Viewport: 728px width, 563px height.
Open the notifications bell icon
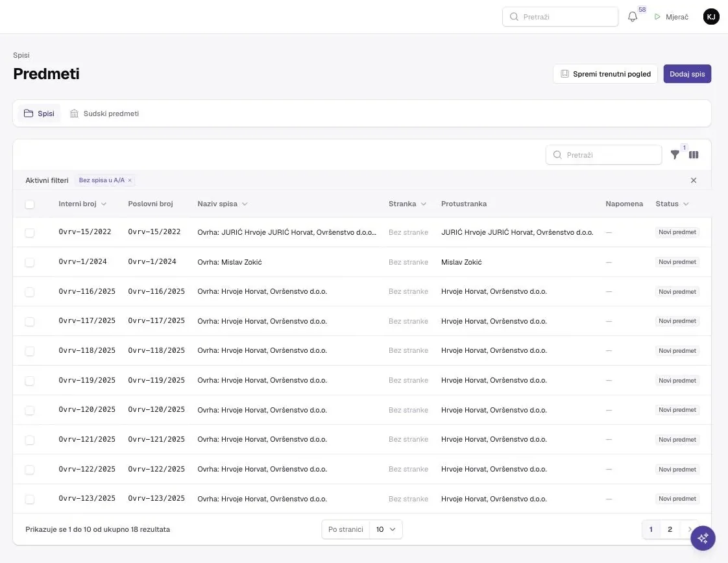tap(633, 17)
